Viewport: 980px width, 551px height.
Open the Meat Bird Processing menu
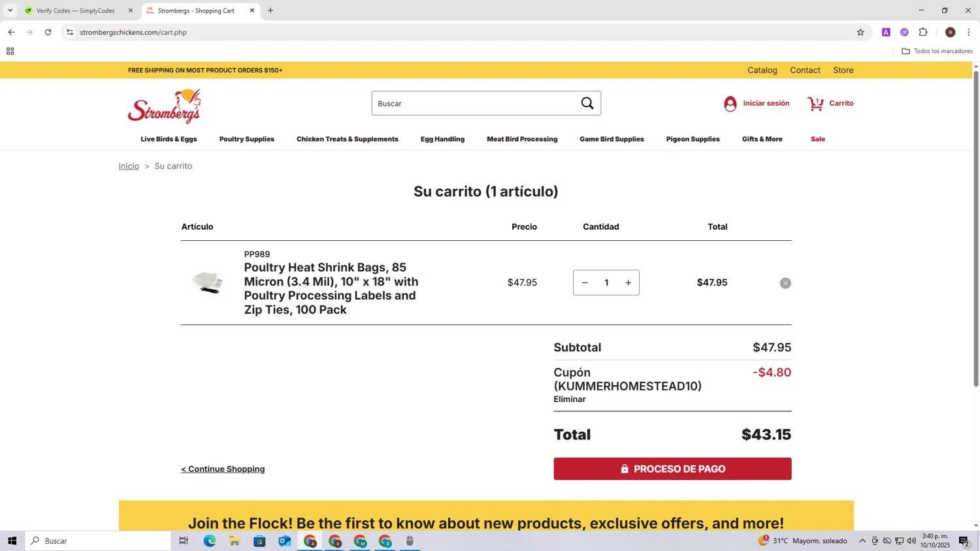coord(522,139)
